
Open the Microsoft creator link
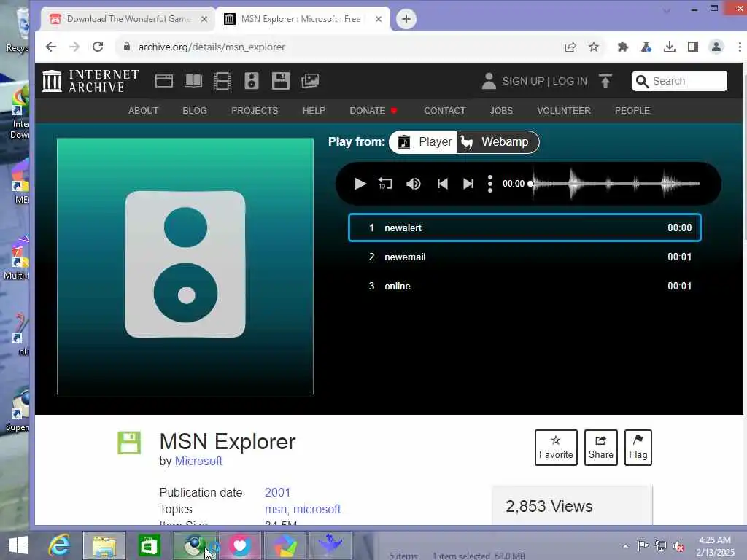tap(198, 461)
